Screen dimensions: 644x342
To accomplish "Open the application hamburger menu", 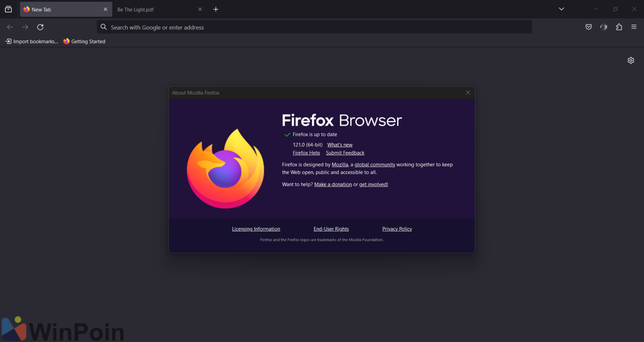I will pyautogui.click(x=634, y=27).
